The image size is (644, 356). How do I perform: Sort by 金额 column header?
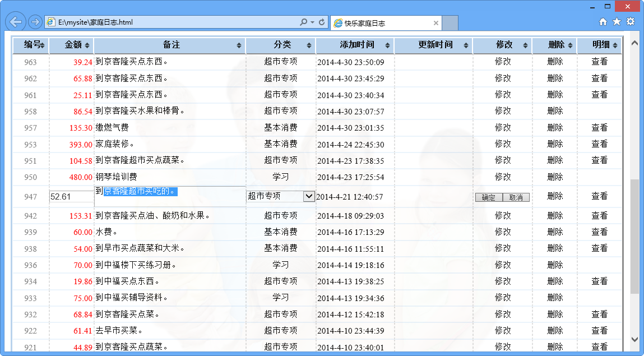72,45
